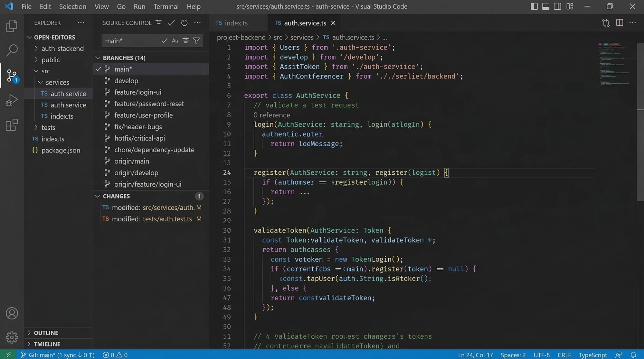
Task: Click the TypeScript language mode in status bar
Action: tap(592, 355)
